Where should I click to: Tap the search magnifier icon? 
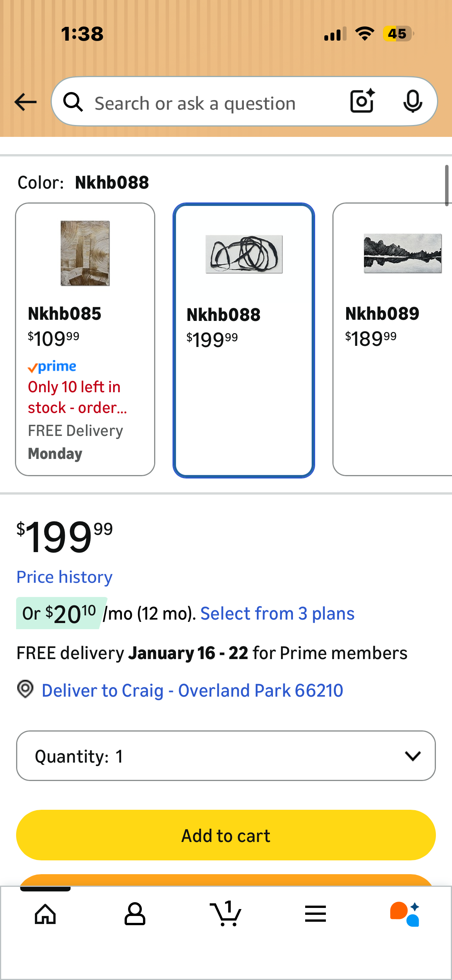73,102
